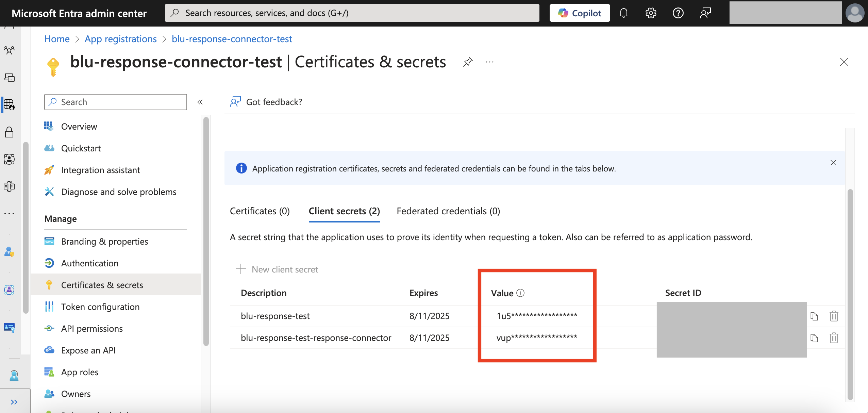868x413 pixels.
Task: Open Authentication menu item
Action: point(116,263)
